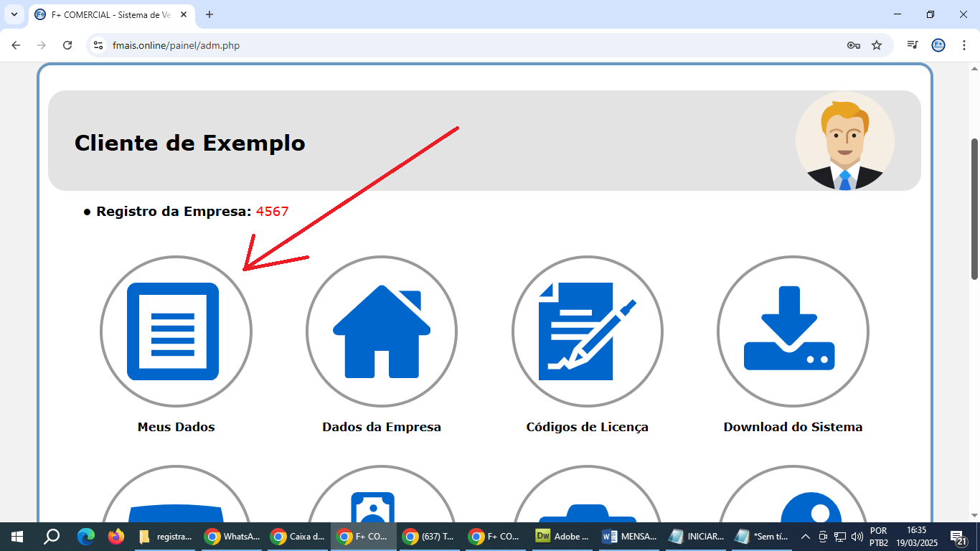This screenshot has width=980, height=551.
Task: Minimize the Chrome window
Action: pos(897,14)
